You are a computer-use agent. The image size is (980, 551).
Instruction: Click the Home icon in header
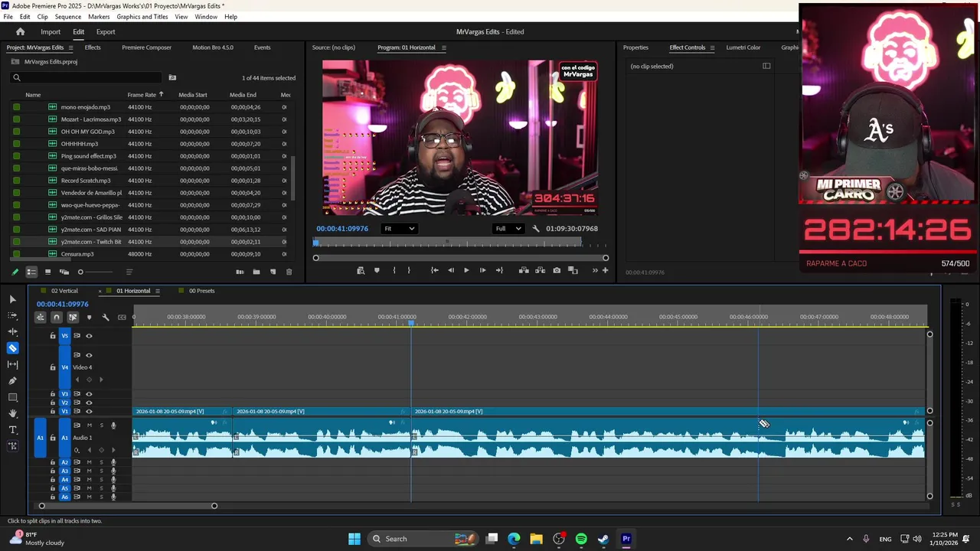pyautogui.click(x=21, y=31)
